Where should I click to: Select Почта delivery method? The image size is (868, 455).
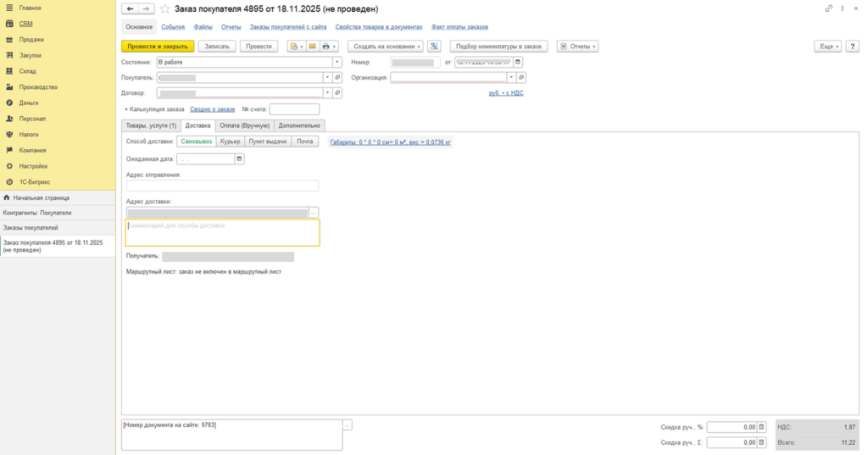click(305, 141)
